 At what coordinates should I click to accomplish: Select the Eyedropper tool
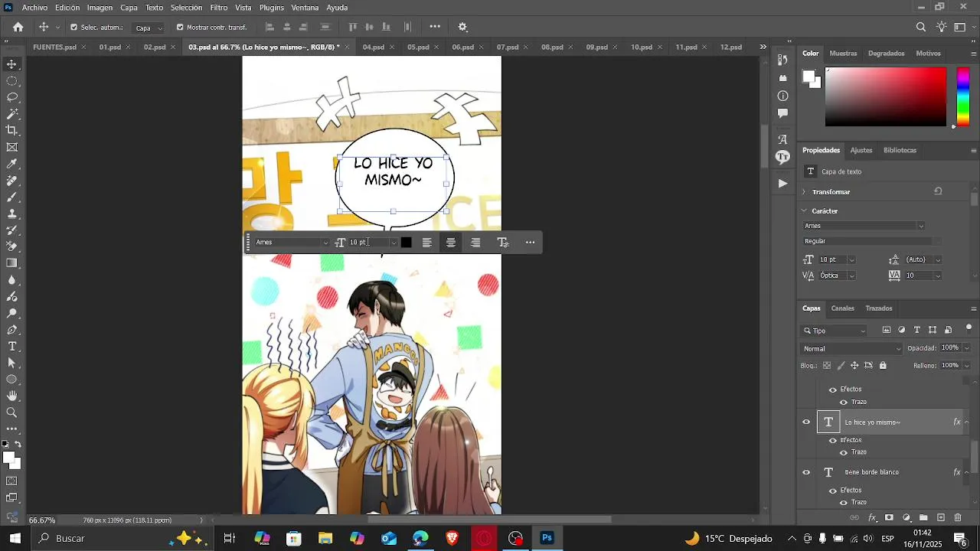pyautogui.click(x=12, y=164)
